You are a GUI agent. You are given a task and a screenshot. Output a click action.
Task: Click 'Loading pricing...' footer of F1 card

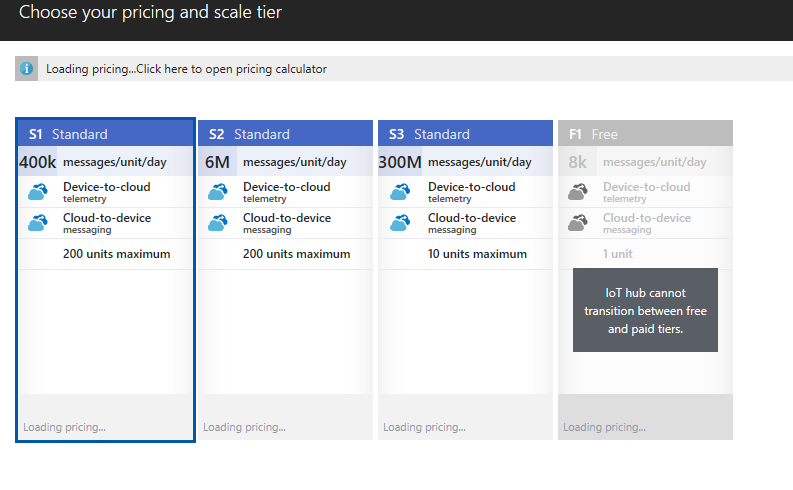click(x=604, y=427)
